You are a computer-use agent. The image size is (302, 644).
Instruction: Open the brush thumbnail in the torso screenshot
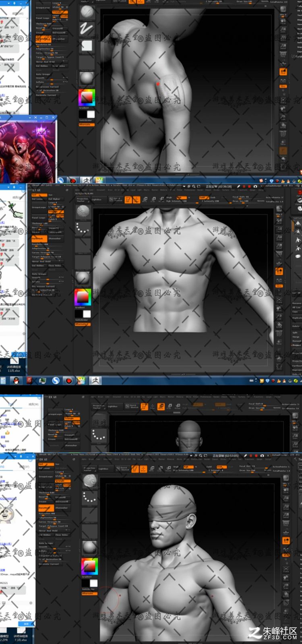(x=83, y=212)
